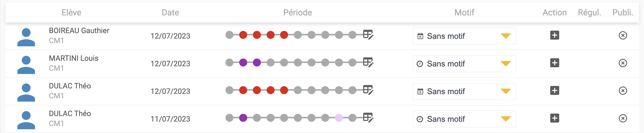Image resolution: width=644 pixels, height=133 pixels.
Task: Add action for DULAC Théo on 11/07/2023
Action: 554,118
